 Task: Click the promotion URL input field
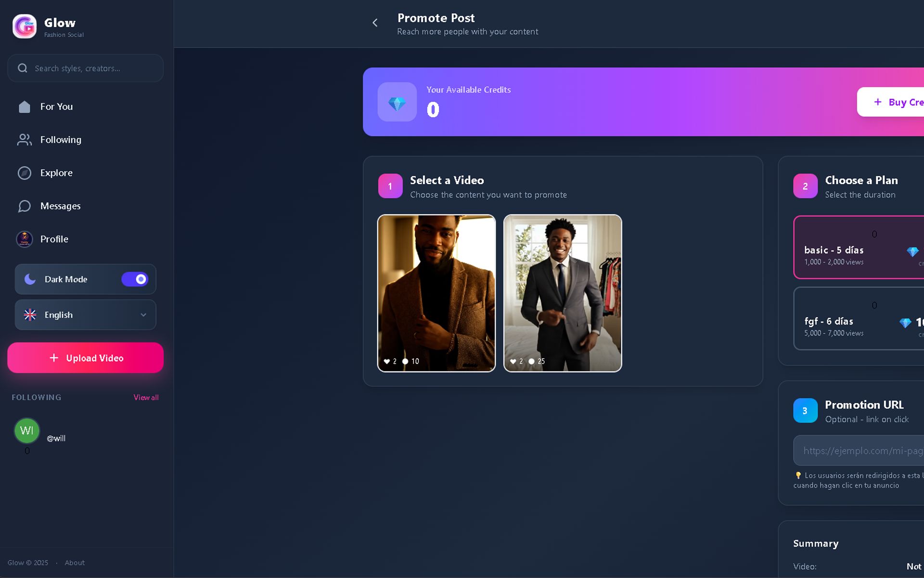(x=859, y=451)
